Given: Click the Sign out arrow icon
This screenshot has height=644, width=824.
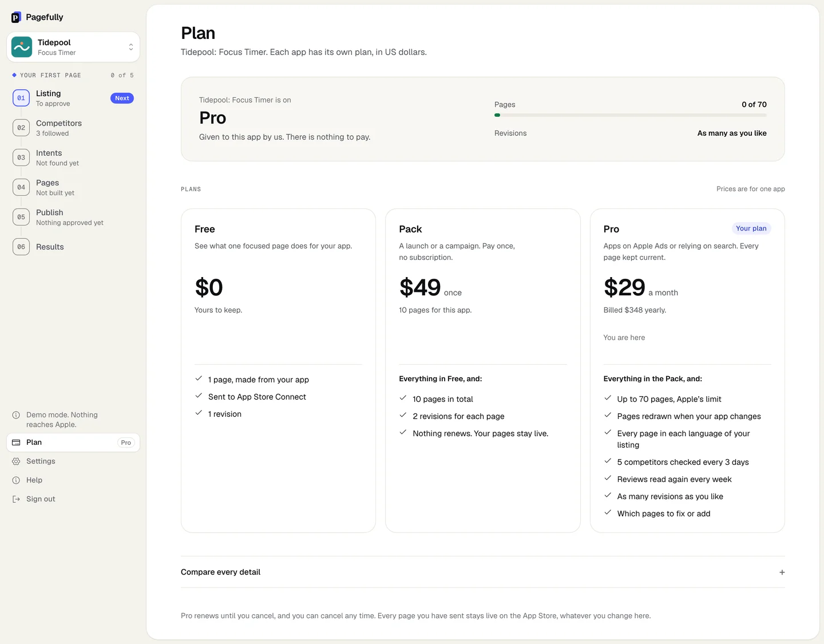Looking at the screenshot, I should coord(16,499).
